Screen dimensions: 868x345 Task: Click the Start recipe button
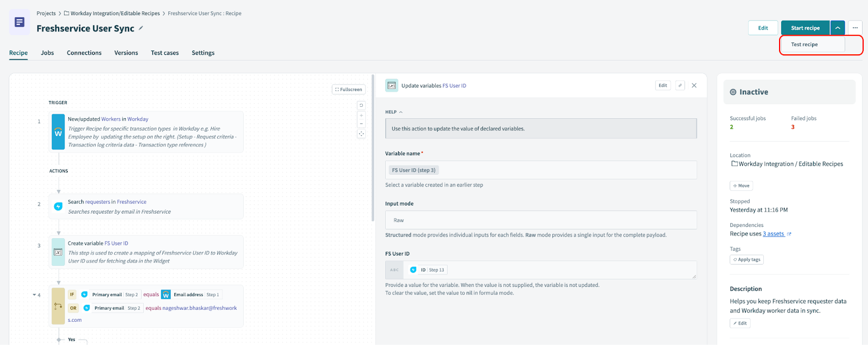point(805,28)
